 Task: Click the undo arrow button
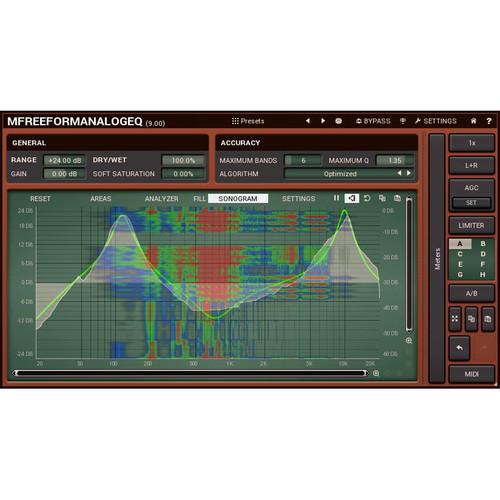pyautogui.click(x=459, y=348)
